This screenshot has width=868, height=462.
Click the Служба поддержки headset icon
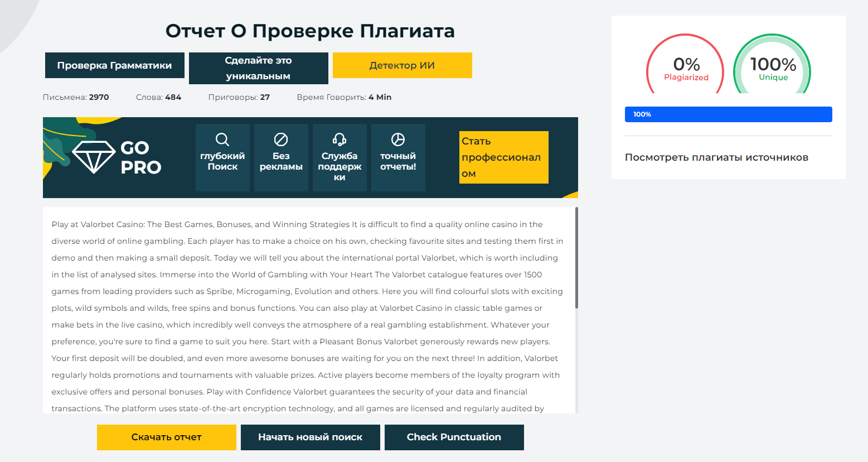click(340, 139)
